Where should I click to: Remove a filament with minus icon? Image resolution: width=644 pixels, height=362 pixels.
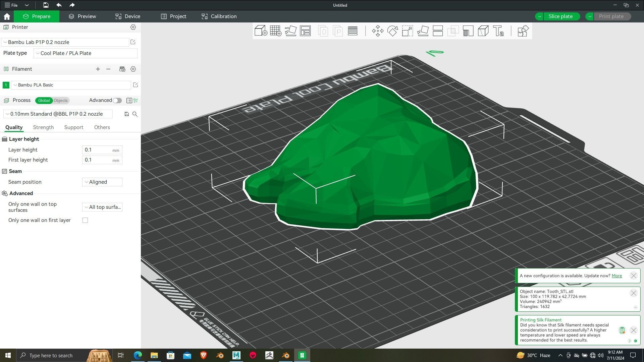108,69
